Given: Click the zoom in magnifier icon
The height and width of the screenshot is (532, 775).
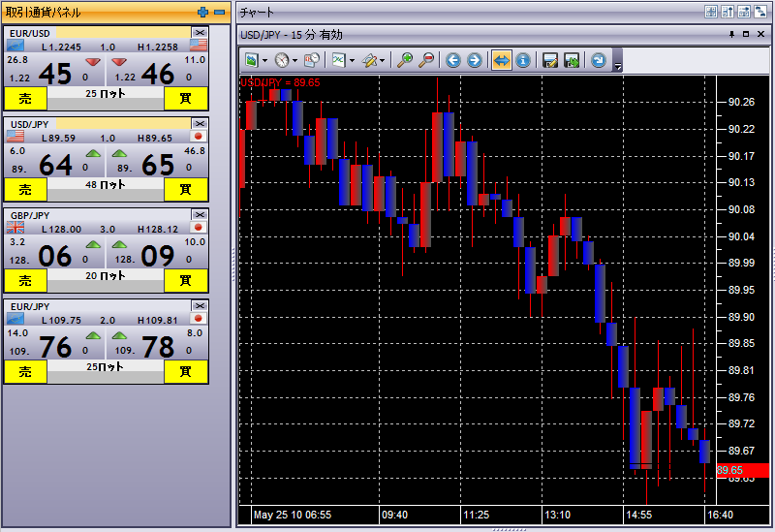Looking at the screenshot, I should (406, 60).
